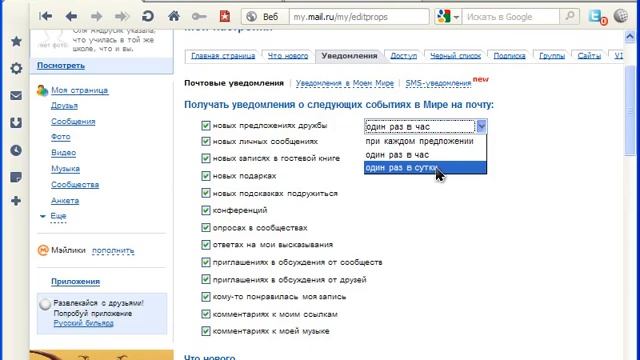Click the fast forward arrow icon

pos(122,16)
